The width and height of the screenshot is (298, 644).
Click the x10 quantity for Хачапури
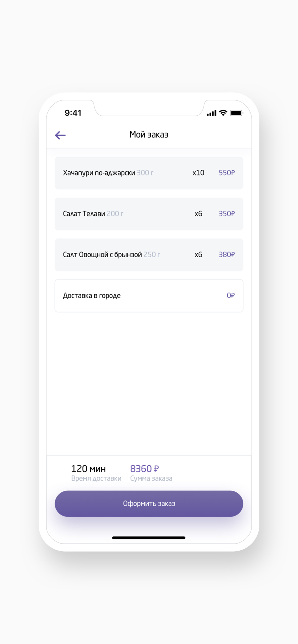point(198,173)
